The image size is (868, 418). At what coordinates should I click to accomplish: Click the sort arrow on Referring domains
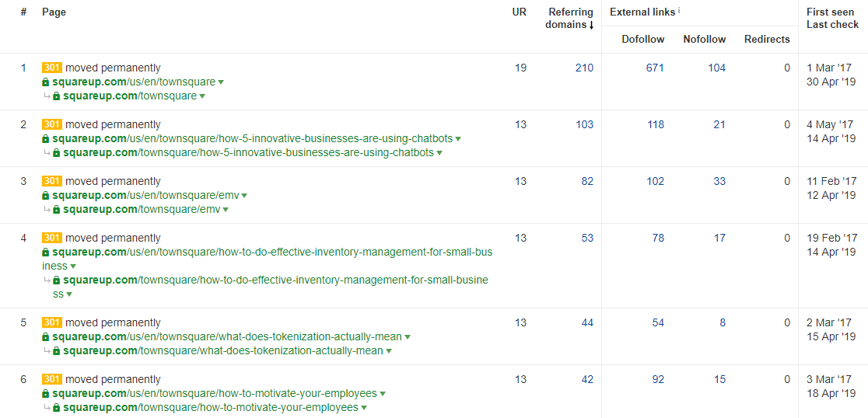click(x=592, y=26)
